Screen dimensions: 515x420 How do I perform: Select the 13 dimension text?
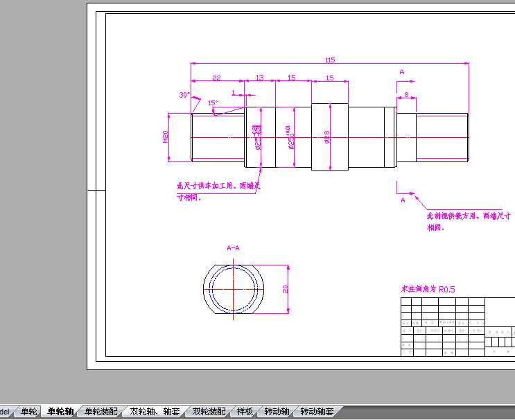(259, 78)
